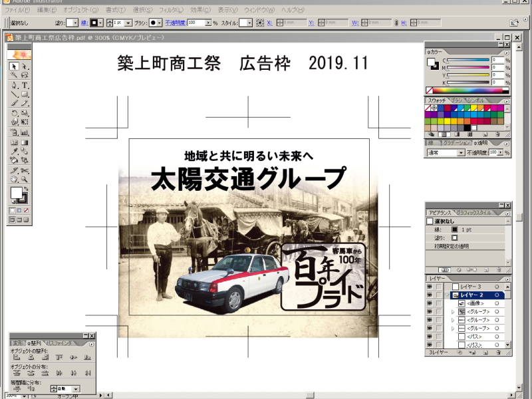
Task: Open the フィルタ menu
Action: 172,10
